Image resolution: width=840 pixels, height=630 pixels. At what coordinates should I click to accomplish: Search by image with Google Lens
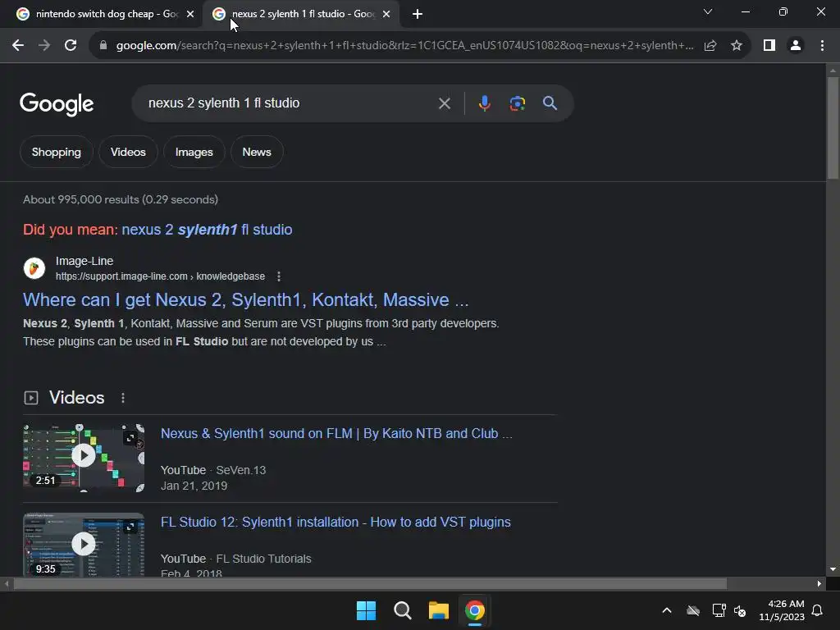517,103
